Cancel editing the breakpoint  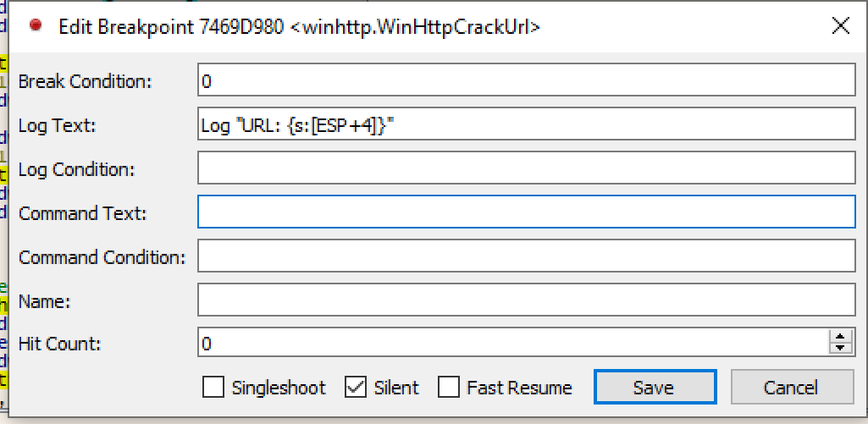(792, 388)
